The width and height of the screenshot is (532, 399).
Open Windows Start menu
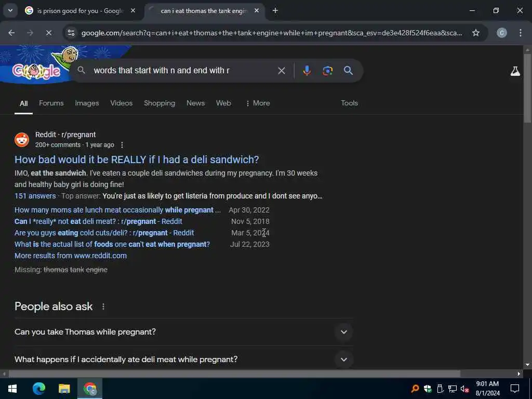12,389
